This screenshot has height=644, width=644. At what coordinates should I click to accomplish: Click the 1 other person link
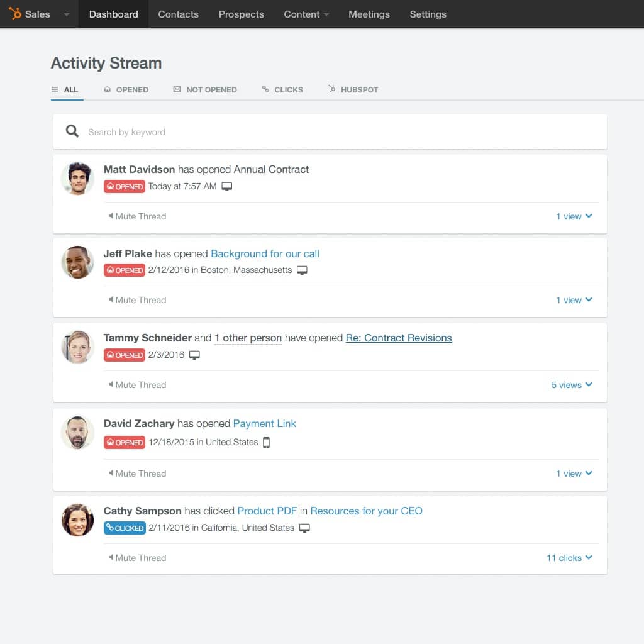(248, 338)
